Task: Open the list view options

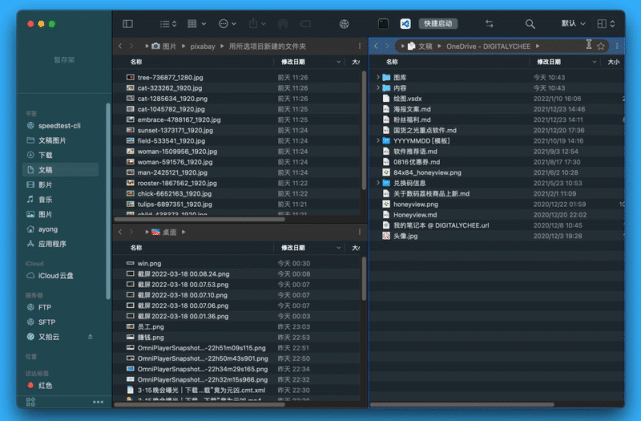Action: coord(168,24)
